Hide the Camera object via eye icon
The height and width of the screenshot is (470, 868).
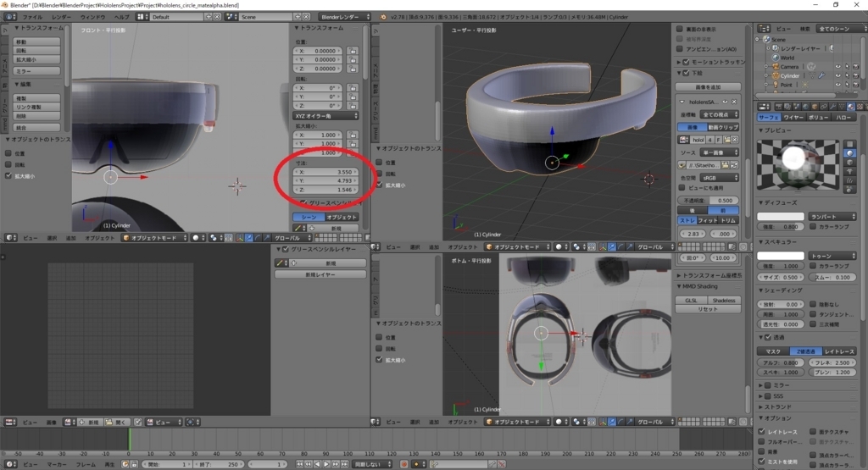click(838, 66)
